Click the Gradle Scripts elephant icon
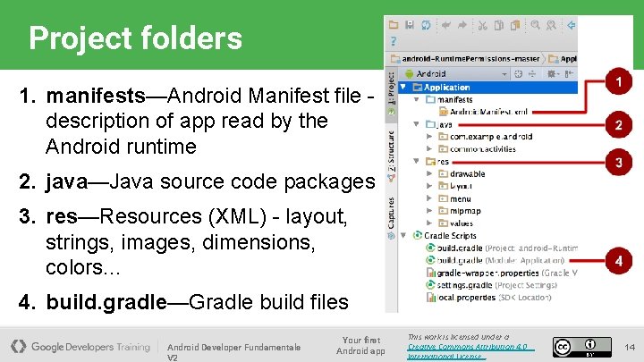 418,235
